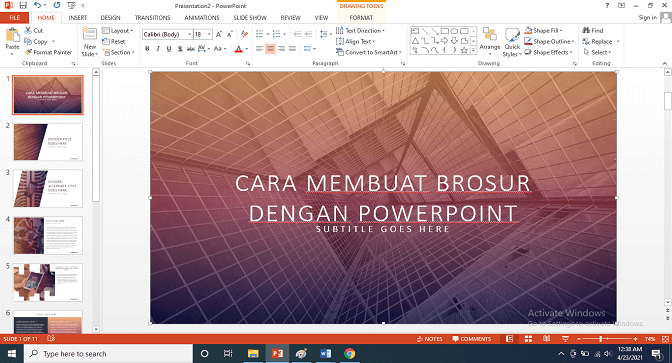The image size is (672, 363).
Task: Toggle Italic formatting
Action: pyautogui.click(x=158, y=48)
